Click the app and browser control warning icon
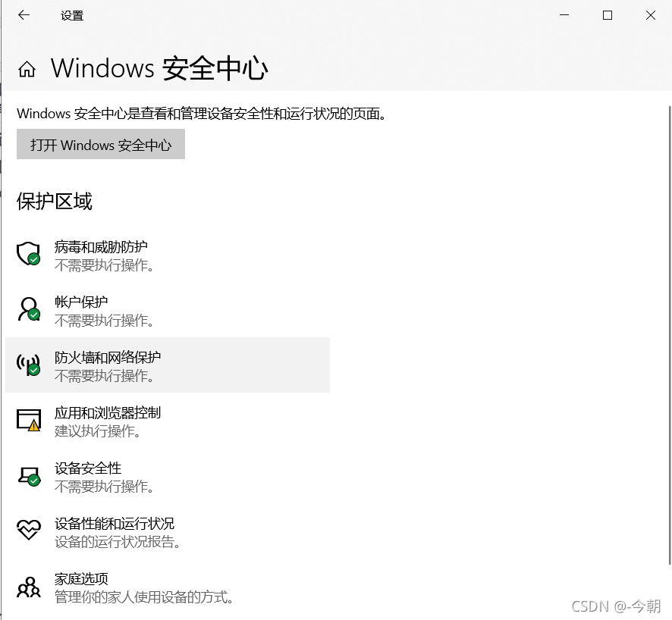This screenshot has width=672, height=620. point(28,420)
